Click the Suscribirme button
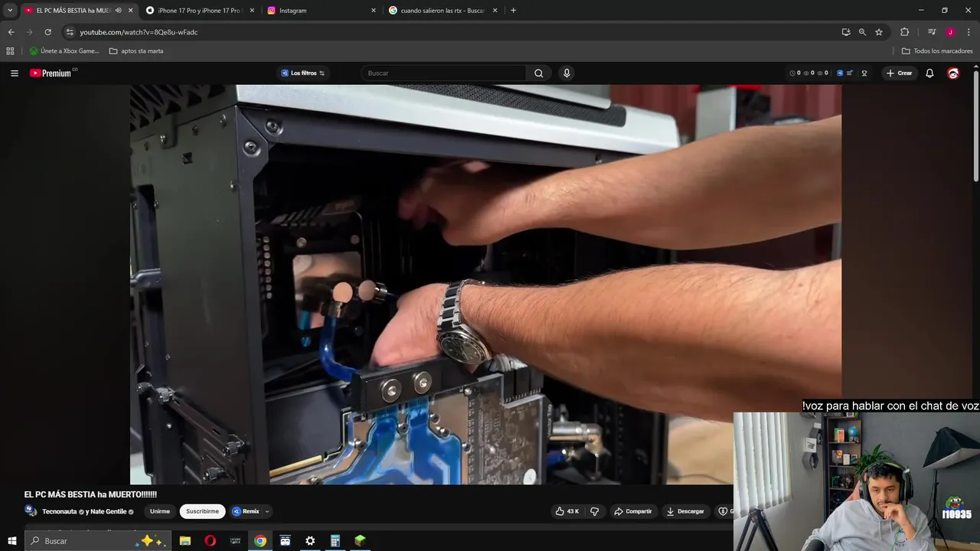This screenshot has height=551, width=980. coord(202,511)
